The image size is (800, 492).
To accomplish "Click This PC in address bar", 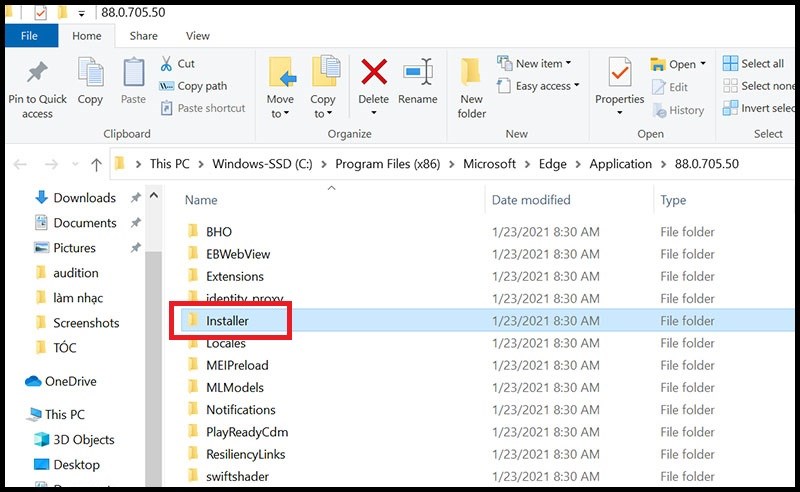I will (x=169, y=164).
